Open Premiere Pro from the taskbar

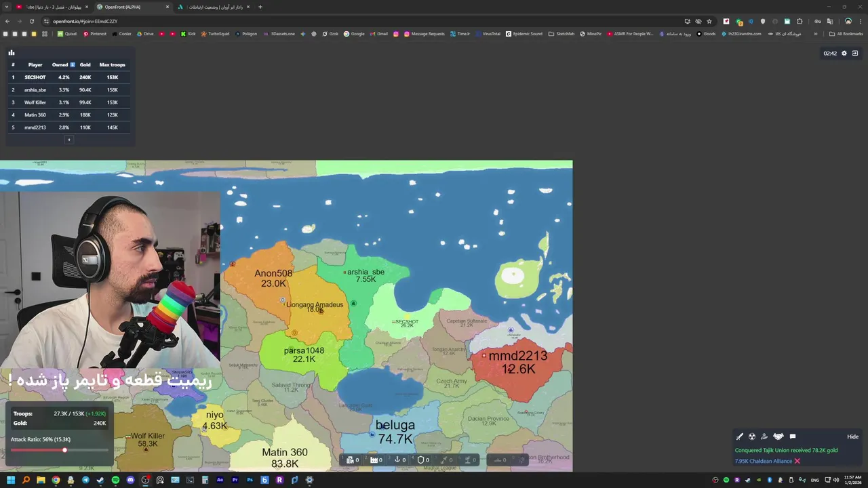tap(235, 480)
